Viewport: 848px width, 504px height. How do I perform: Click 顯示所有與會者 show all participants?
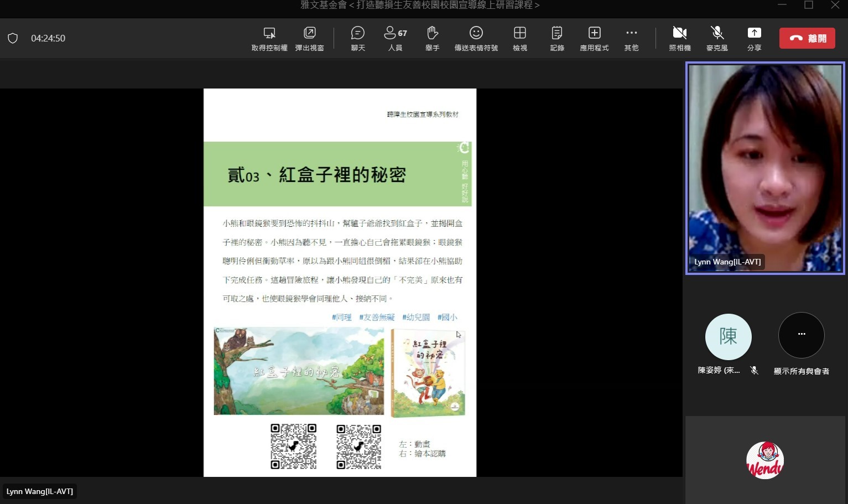tap(801, 335)
